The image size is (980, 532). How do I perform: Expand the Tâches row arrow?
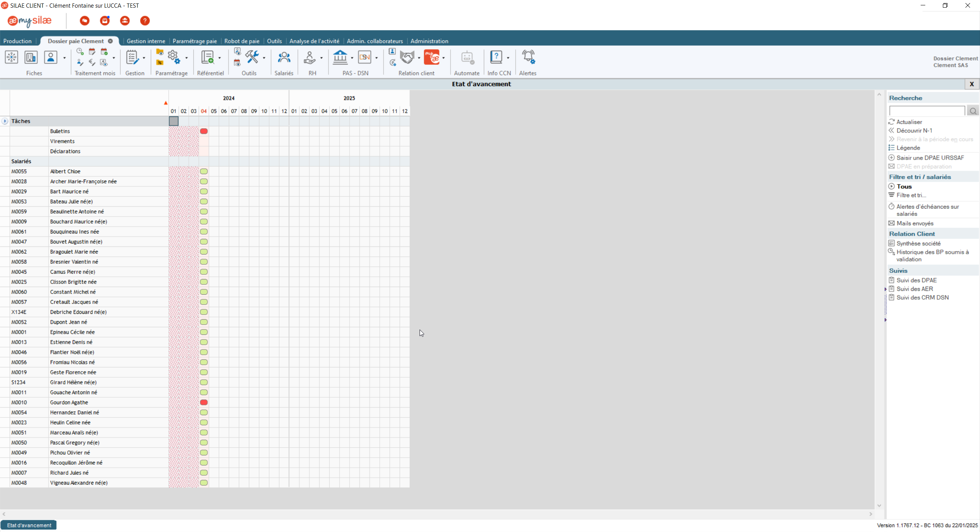(x=5, y=121)
